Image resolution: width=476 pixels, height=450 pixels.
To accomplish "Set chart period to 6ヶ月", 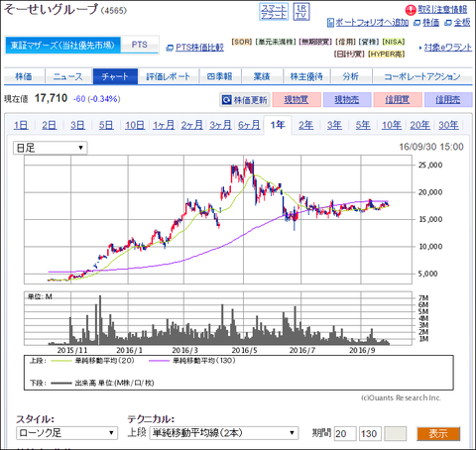I will point(249,125).
